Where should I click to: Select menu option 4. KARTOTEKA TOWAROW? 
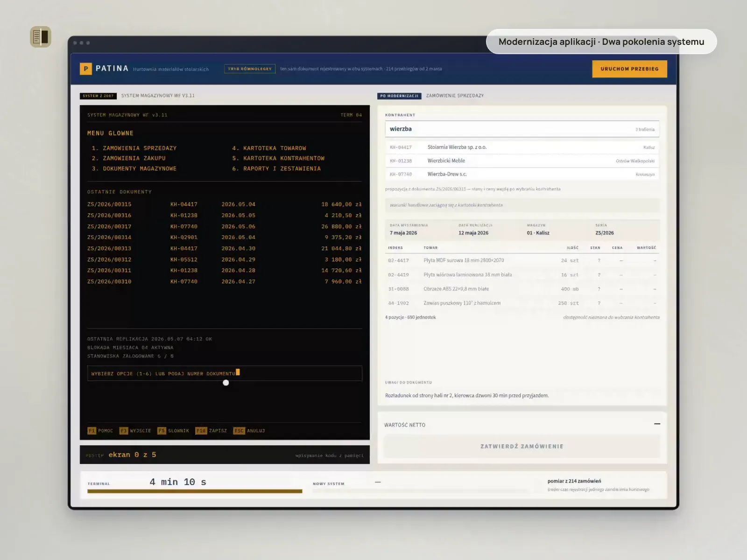point(269,148)
